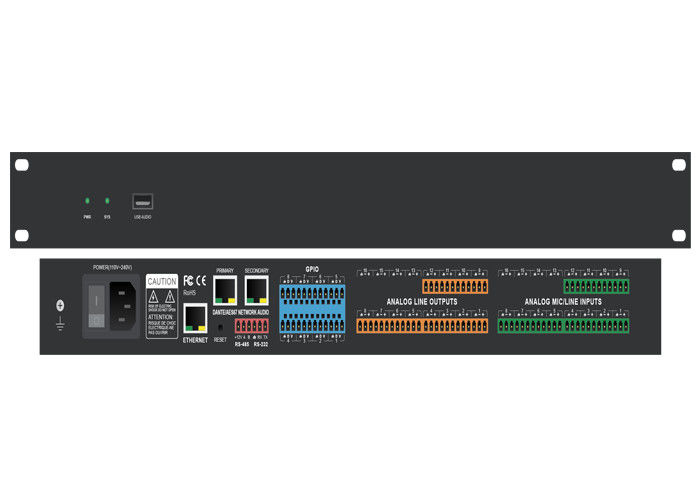Select the ETHERNET RJ45 port

[194, 318]
